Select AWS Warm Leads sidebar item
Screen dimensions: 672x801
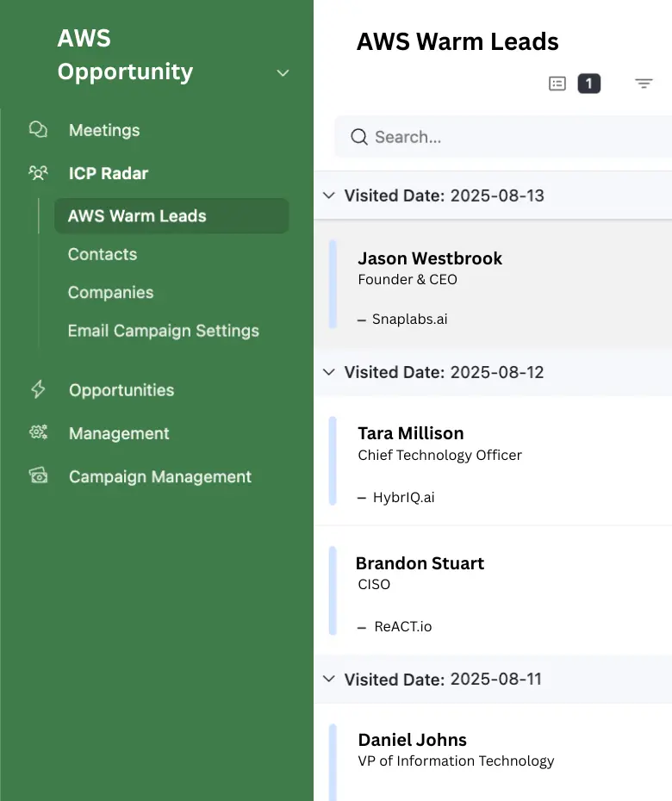171,216
